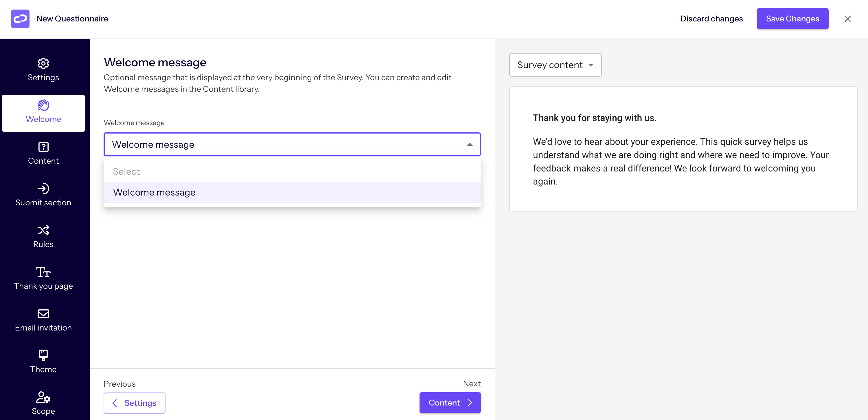Open the Content question mark icon
Viewport: 868px width, 420px height.
pos(43,147)
